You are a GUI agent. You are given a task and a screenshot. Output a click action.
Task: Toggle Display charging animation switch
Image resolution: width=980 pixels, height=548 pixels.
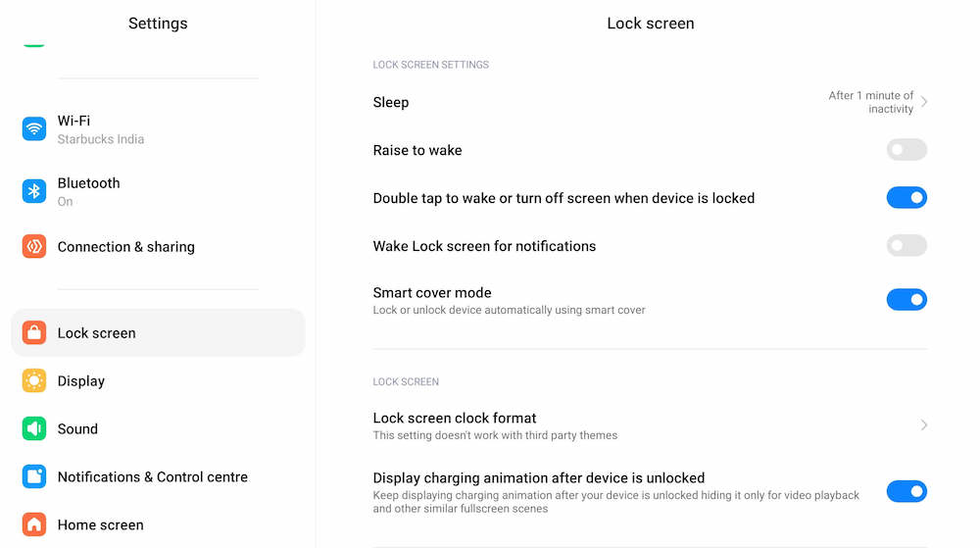(x=906, y=491)
